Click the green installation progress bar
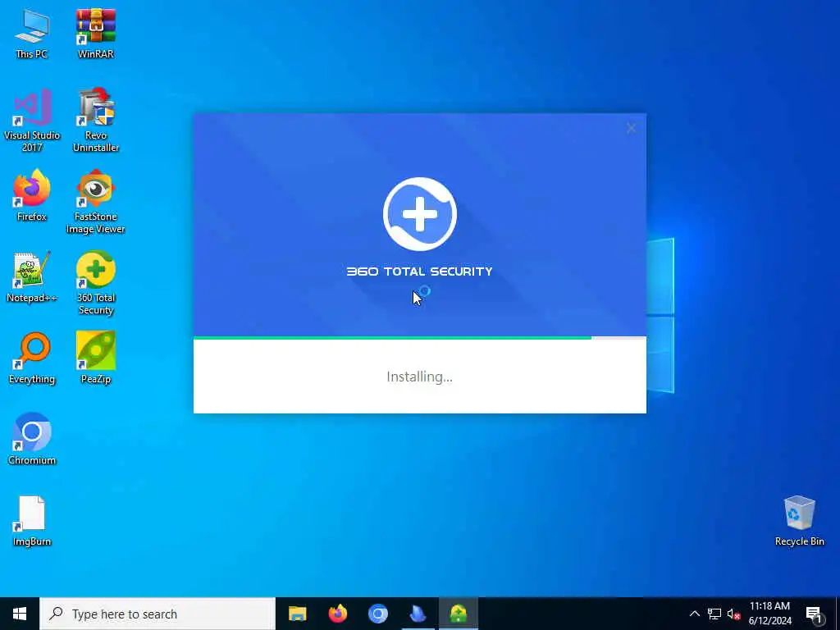Screen dimensions: 840x630 pyautogui.click(x=392, y=338)
